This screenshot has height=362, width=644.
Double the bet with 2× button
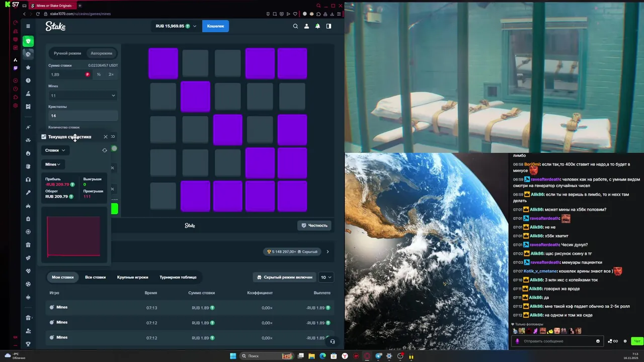click(x=111, y=74)
